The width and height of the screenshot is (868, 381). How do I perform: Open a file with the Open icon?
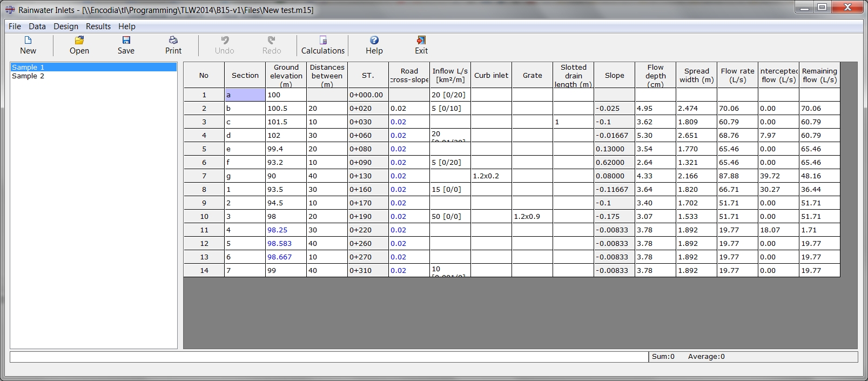click(79, 41)
